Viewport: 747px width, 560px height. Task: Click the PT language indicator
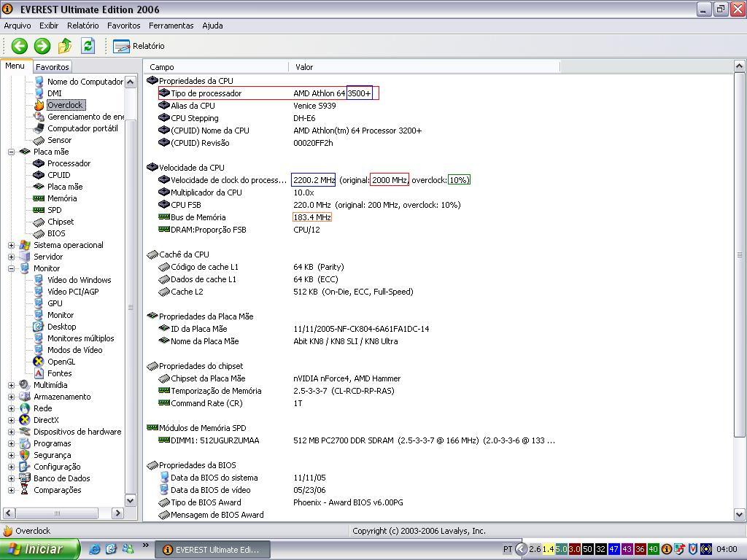[x=508, y=550]
